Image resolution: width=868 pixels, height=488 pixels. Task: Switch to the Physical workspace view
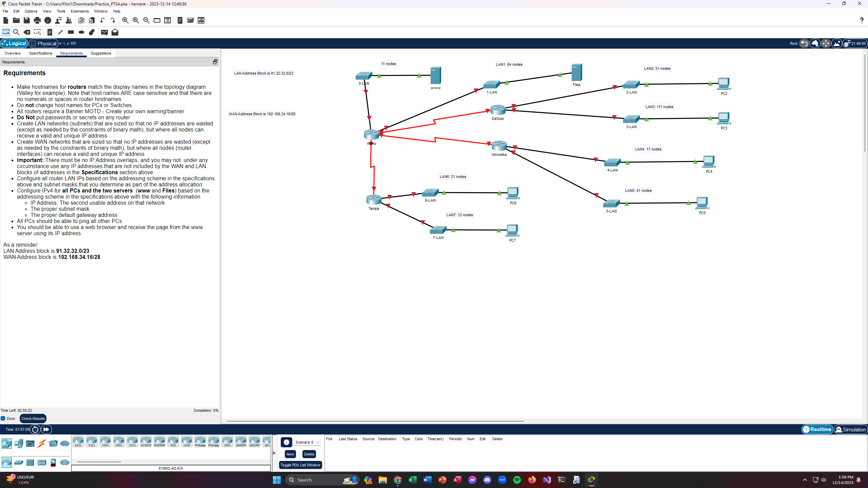point(44,43)
